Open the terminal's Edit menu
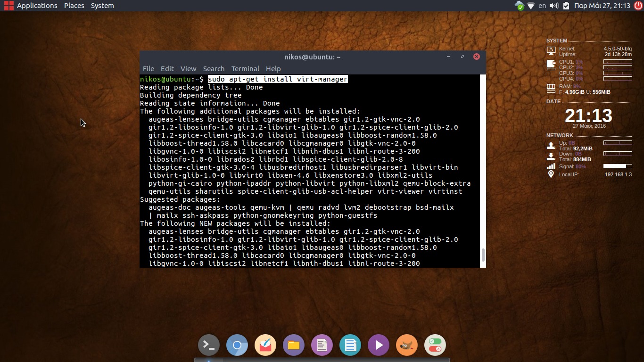Image resolution: width=644 pixels, height=362 pixels. (x=167, y=69)
